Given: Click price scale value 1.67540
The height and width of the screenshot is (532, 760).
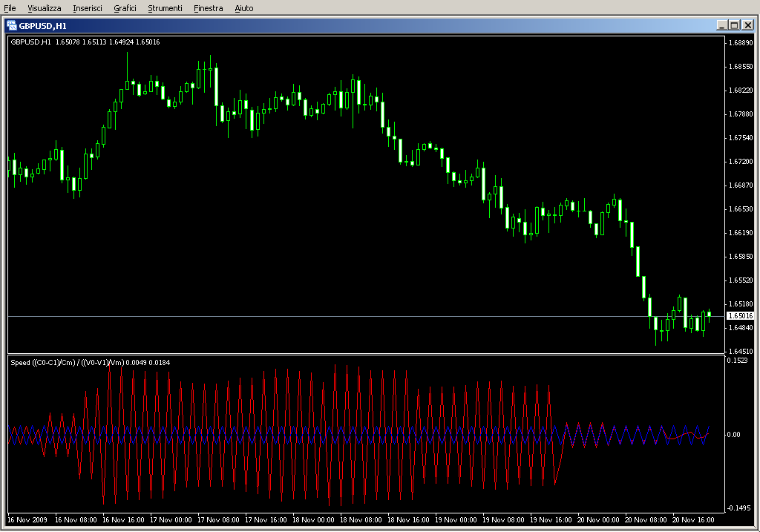Looking at the screenshot, I should pyautogui.click(x=741, y=137).
